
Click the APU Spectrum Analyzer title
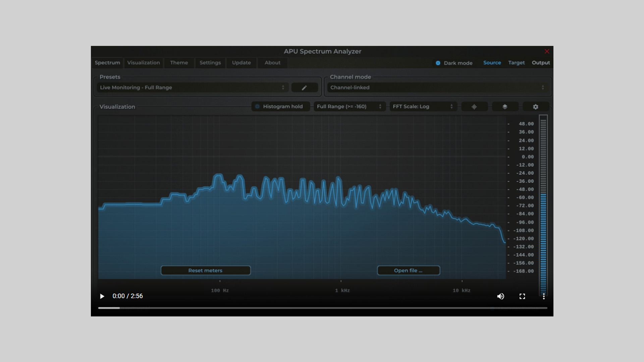point(323,51)
